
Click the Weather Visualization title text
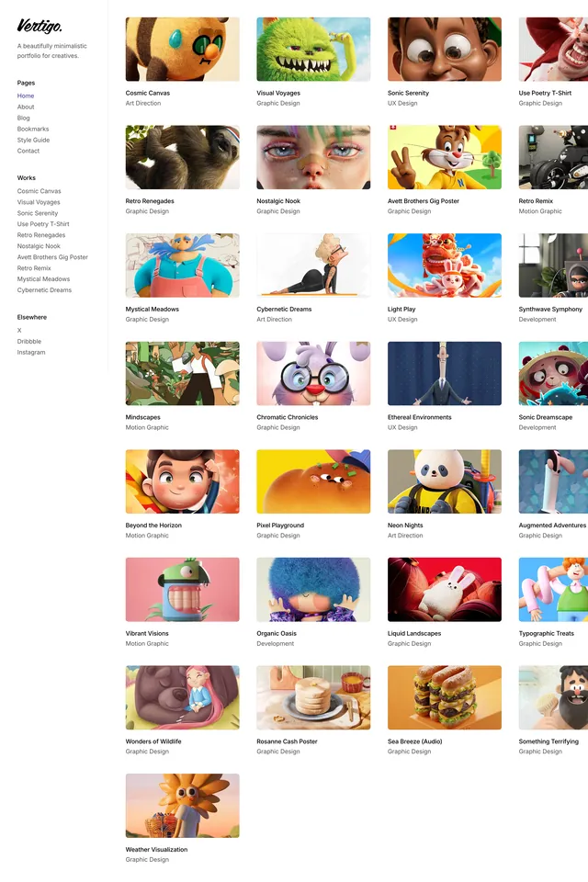click(156, 849)
